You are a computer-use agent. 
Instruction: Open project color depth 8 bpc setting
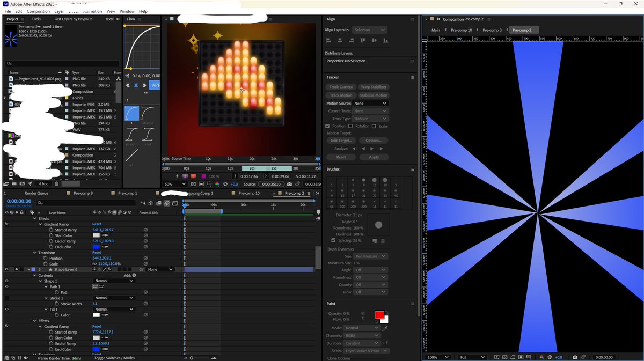tap(43, 184)
